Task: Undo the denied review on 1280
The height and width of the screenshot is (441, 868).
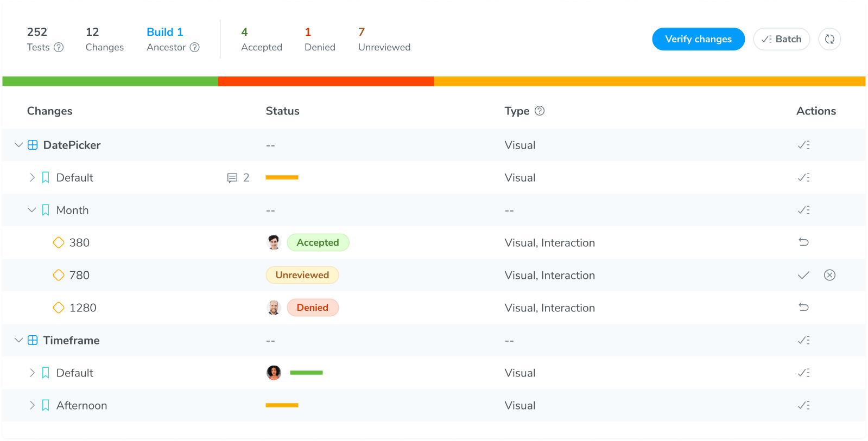Action: coord(803,308)
